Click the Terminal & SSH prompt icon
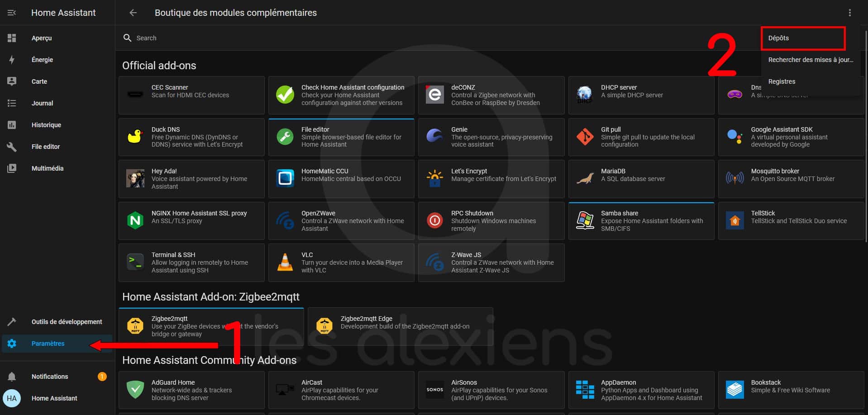Image resolution: width=868 pixels, height=415 pixels. (x=135, y=262)
